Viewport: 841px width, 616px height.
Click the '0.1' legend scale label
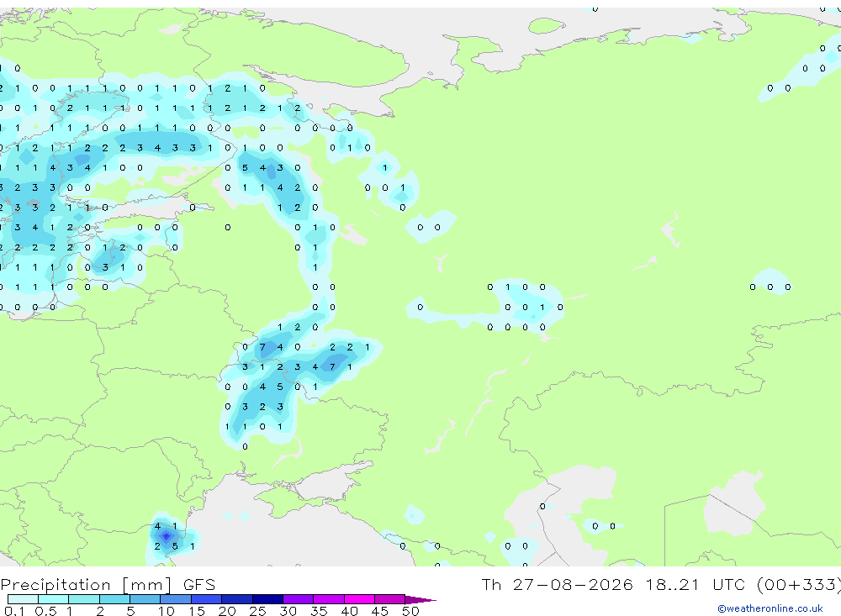(x=13, y=611)
